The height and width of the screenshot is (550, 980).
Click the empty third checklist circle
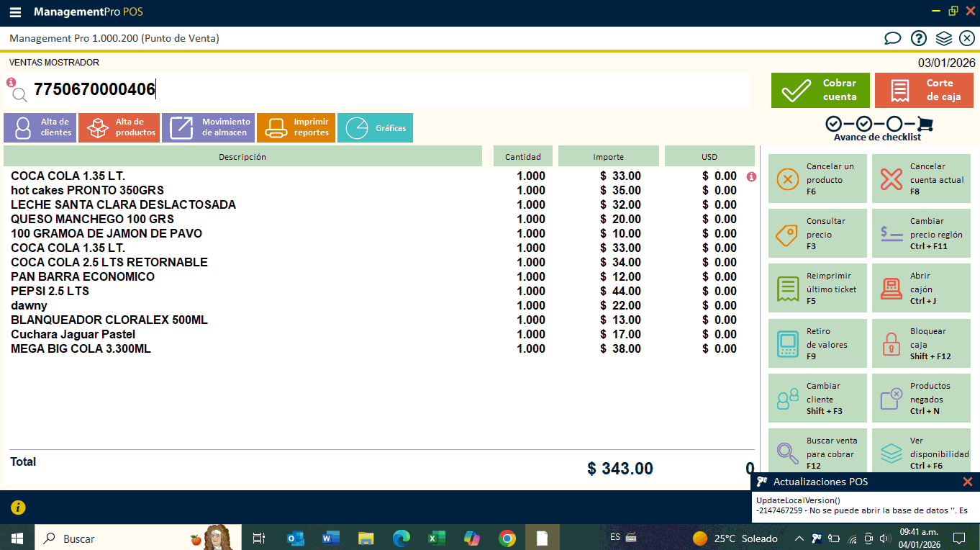894,124
